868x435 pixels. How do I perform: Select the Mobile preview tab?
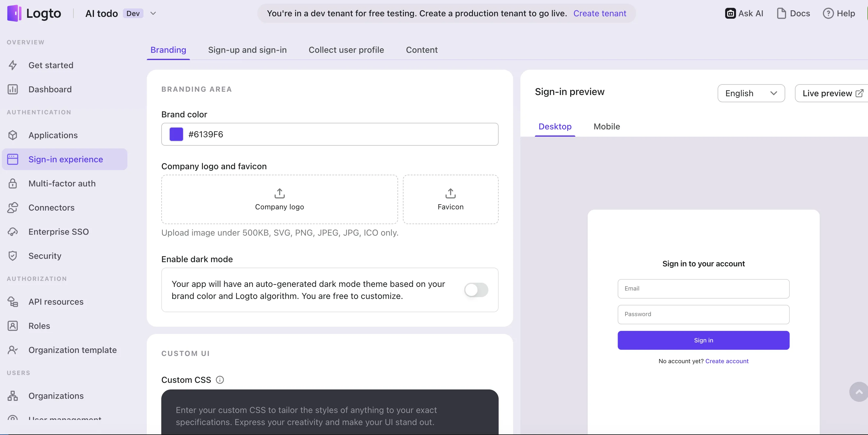[x=606, y=127]
